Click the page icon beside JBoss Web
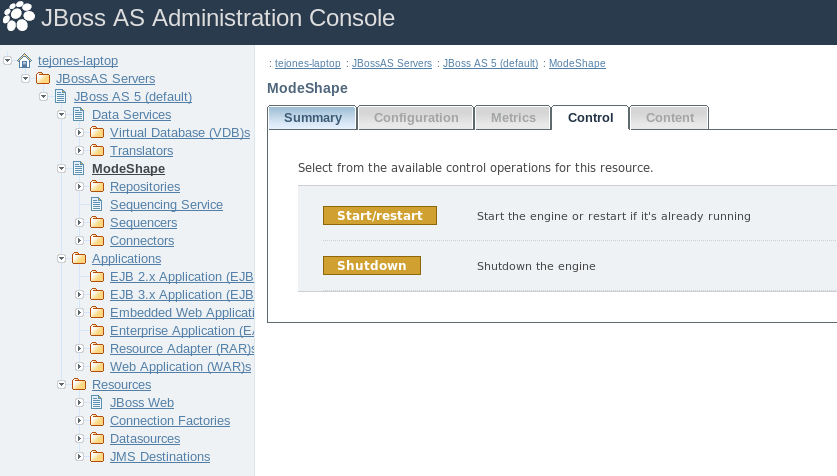The height and width of the screenshot is (476, 837). point(97,403)
